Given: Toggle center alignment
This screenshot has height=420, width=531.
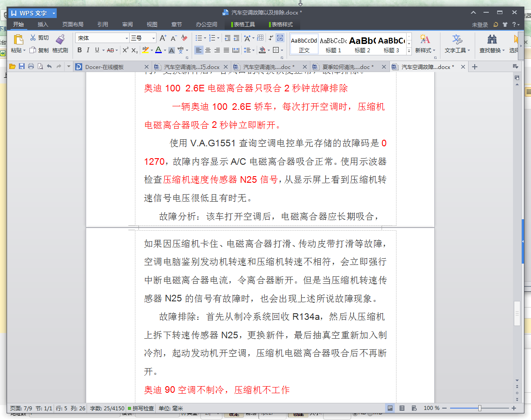Looking at the screenshot, I should click(x=208, y=50).
